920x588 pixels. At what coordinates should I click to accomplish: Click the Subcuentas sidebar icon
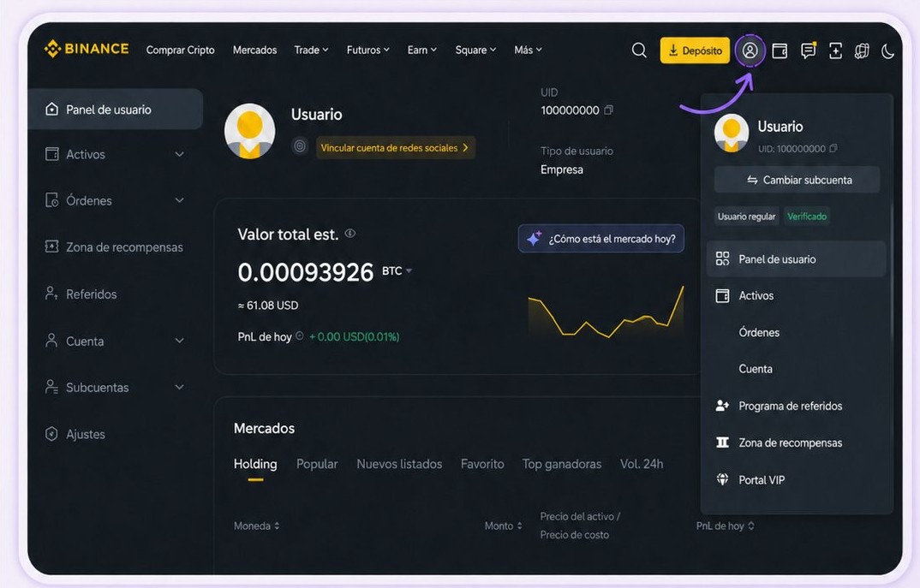tap(51, 387)
